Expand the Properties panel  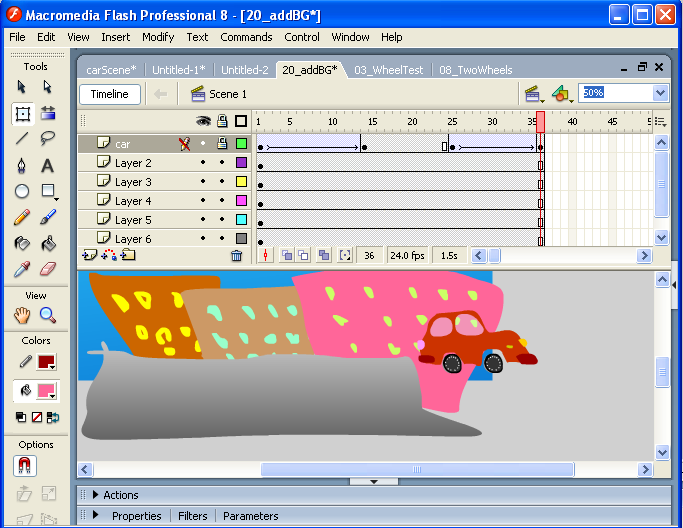[x=96, y=516]
